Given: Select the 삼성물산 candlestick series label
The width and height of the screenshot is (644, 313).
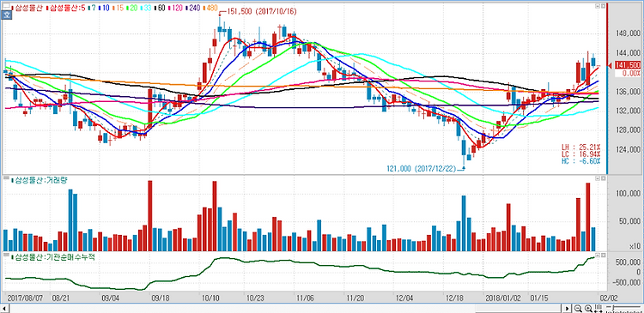Looking at the screenshot, I should click(x=28, y=8).
